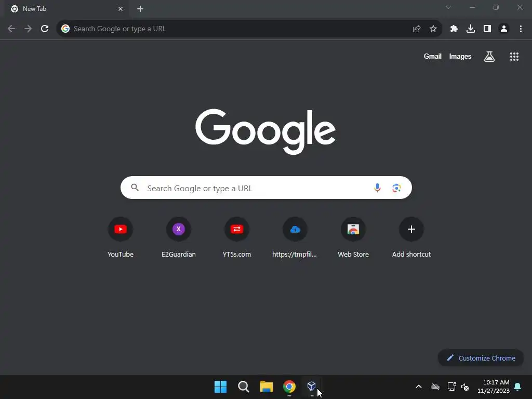Open Customize Chrome panel
The height and width of the screenshot is (399, 532).
tap(481, 358)
